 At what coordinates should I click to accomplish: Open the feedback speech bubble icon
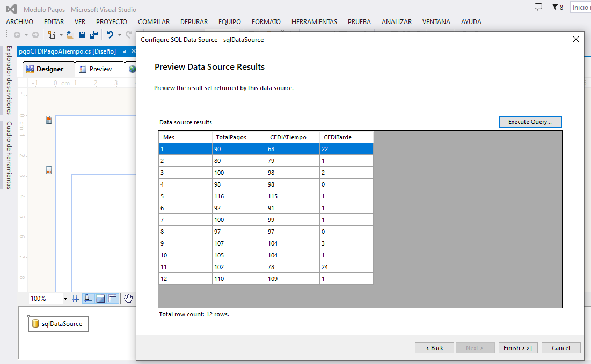(x=538, y=8)
